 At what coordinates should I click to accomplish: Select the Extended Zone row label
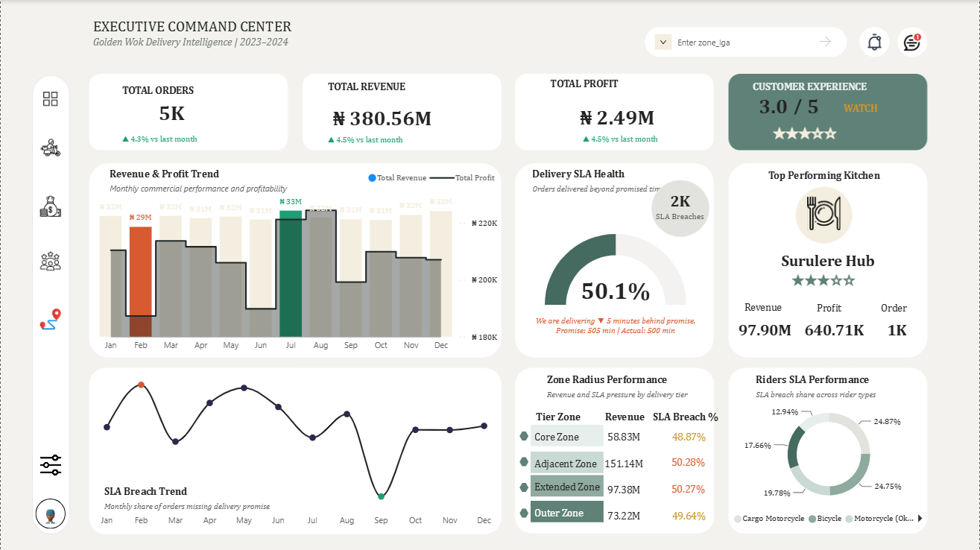pos(567,487)
